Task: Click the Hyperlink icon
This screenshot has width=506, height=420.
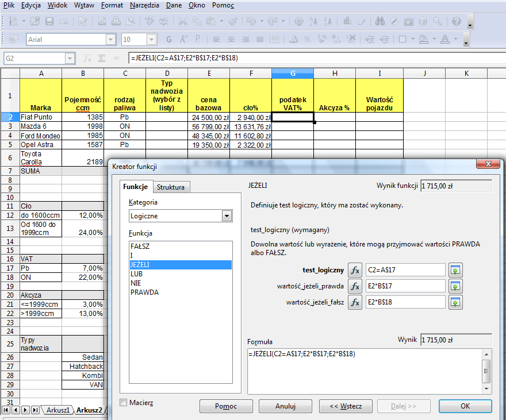Action: [299, 21]
